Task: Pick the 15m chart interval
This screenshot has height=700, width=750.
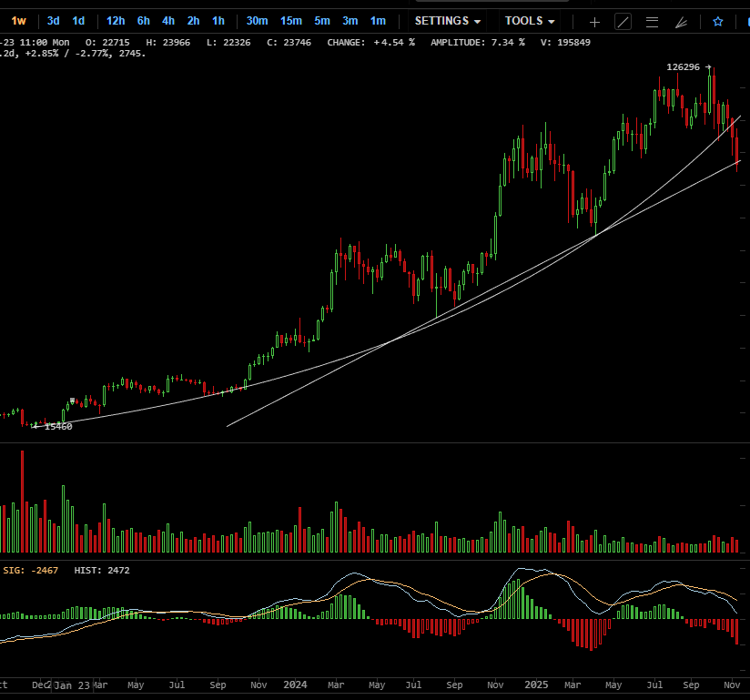Action: [x=291, y=21]
